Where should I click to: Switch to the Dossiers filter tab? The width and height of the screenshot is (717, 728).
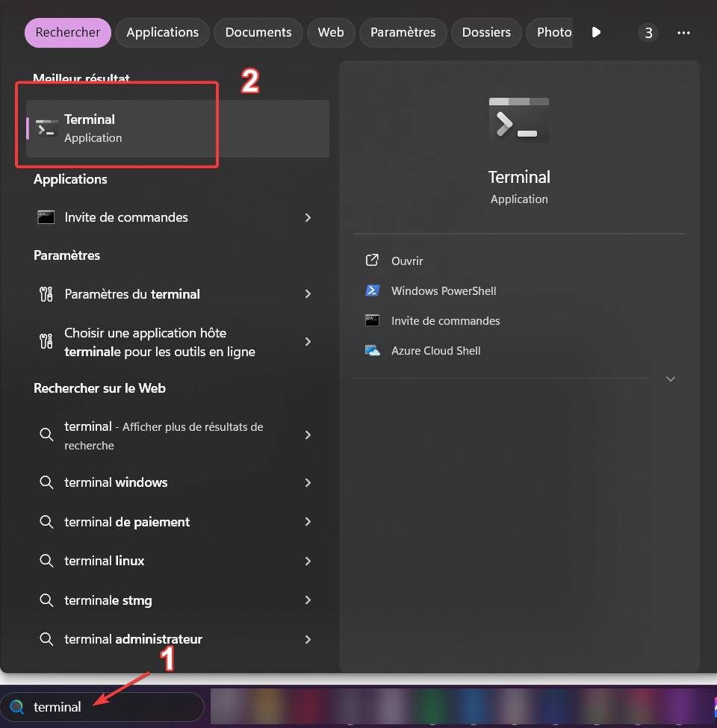pos(486,33)
